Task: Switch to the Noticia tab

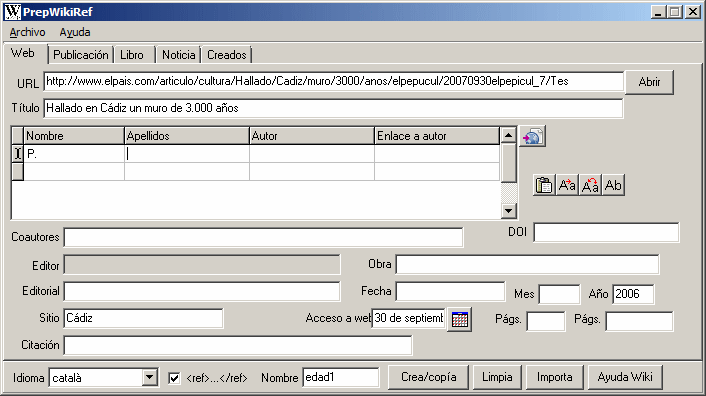Action: click(x=179, y=55)
